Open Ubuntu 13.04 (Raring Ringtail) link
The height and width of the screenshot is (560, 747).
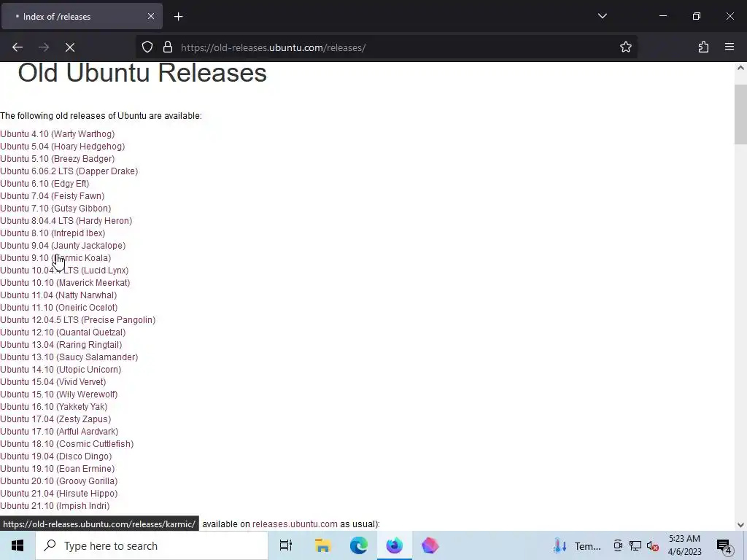click(x=61, y=344)
